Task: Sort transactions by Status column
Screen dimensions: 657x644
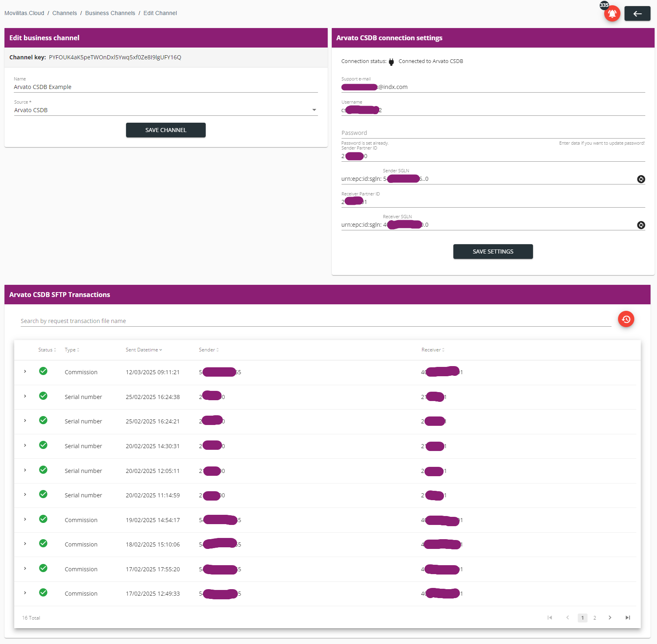Action: (x=47, y=350)
